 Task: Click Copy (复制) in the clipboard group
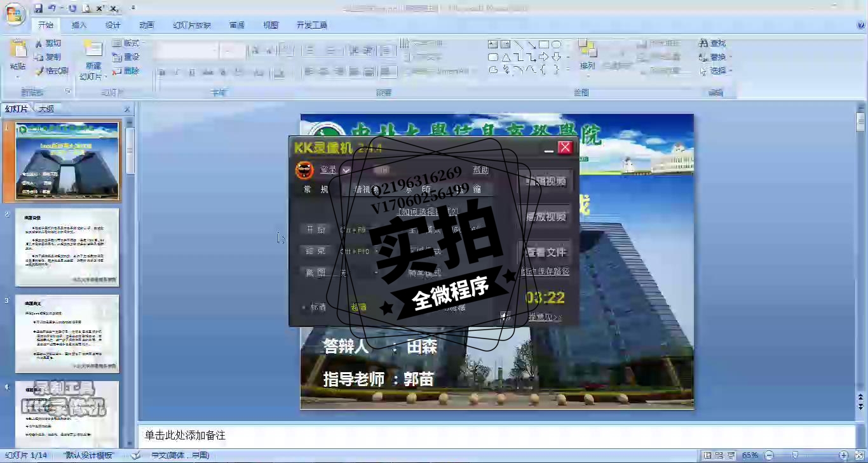49,57
